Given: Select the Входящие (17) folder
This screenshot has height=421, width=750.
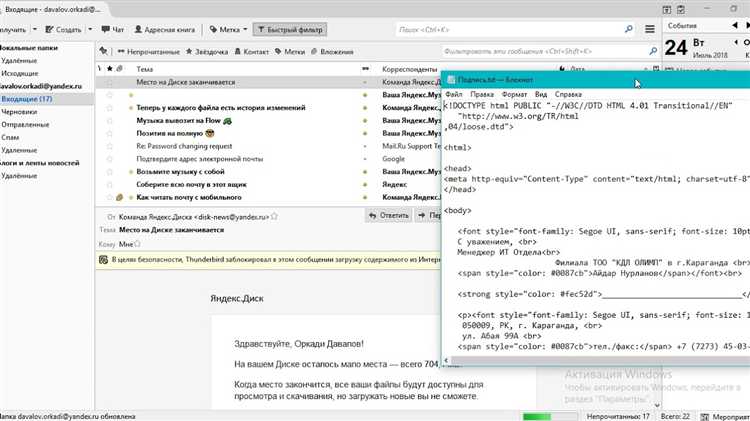Looking at the screenshot, I should tap(27, 99).
